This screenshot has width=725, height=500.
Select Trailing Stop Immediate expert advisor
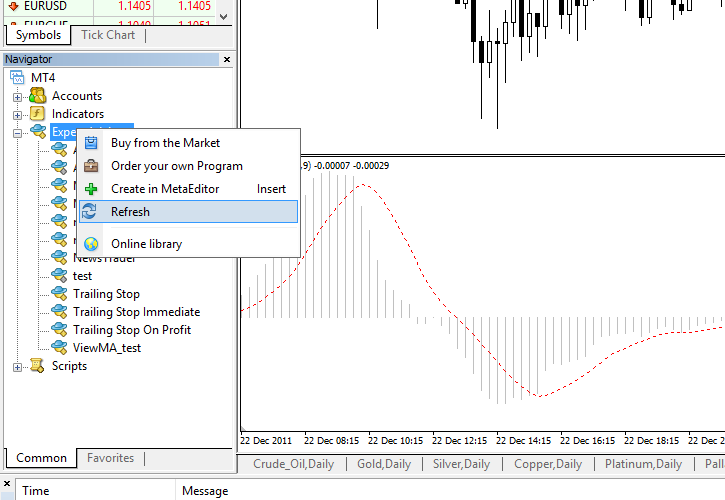pyautogui.click(x=136, y=312)
